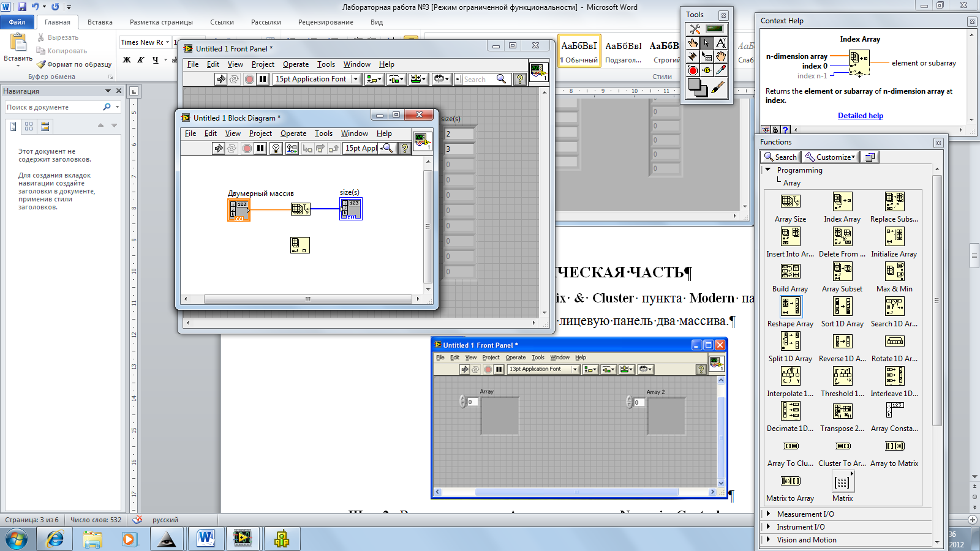Toggle Automatic Tool Selection in Tools palette

click(714, 29)
